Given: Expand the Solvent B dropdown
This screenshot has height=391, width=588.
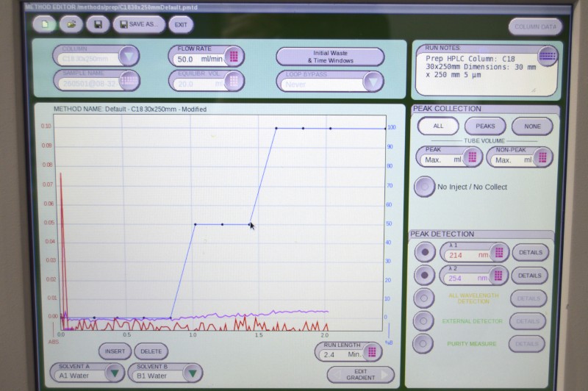Looking at the screenshot, I should coord(193,373).
